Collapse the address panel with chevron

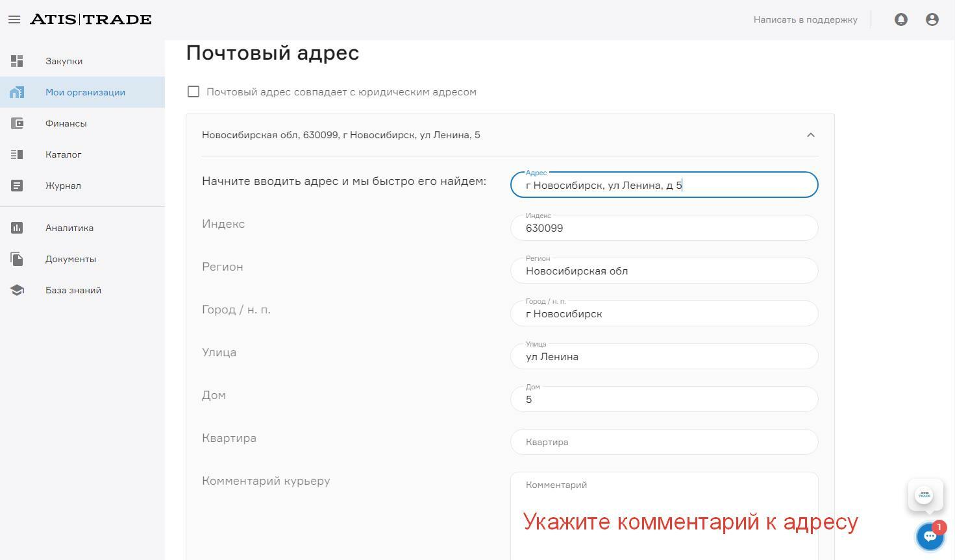(x=810, y=135)
